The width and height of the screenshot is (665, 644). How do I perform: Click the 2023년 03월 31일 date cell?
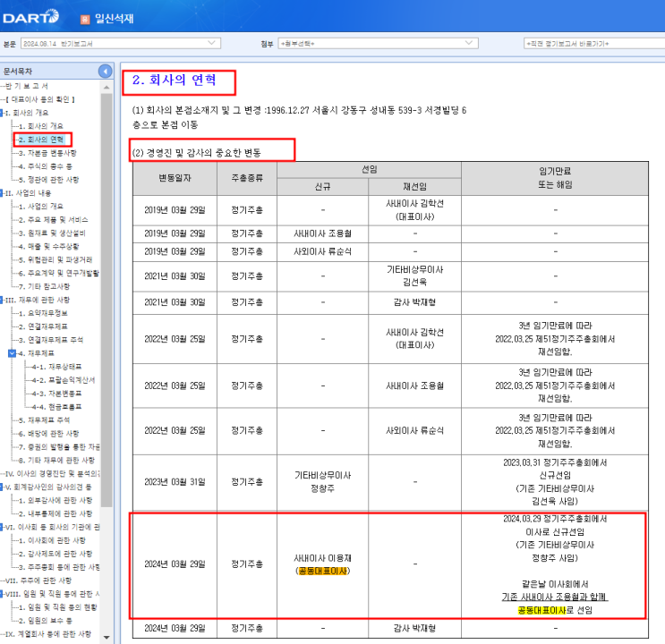coord(175,482)
